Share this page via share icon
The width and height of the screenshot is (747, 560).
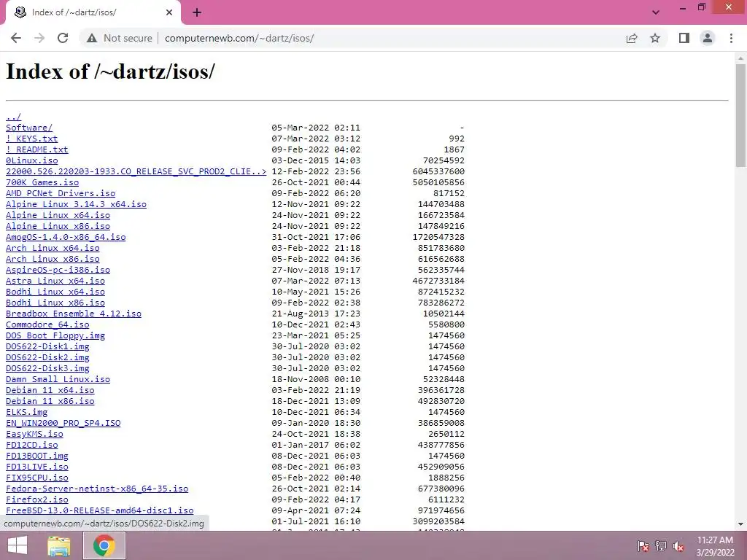pyautogui.click(x=632, y=38)
